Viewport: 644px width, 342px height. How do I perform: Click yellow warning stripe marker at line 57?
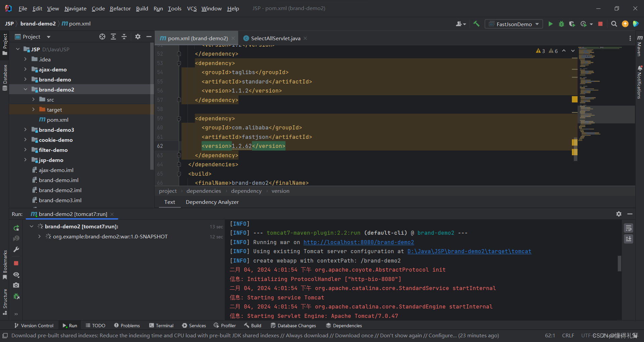(575, 99)
